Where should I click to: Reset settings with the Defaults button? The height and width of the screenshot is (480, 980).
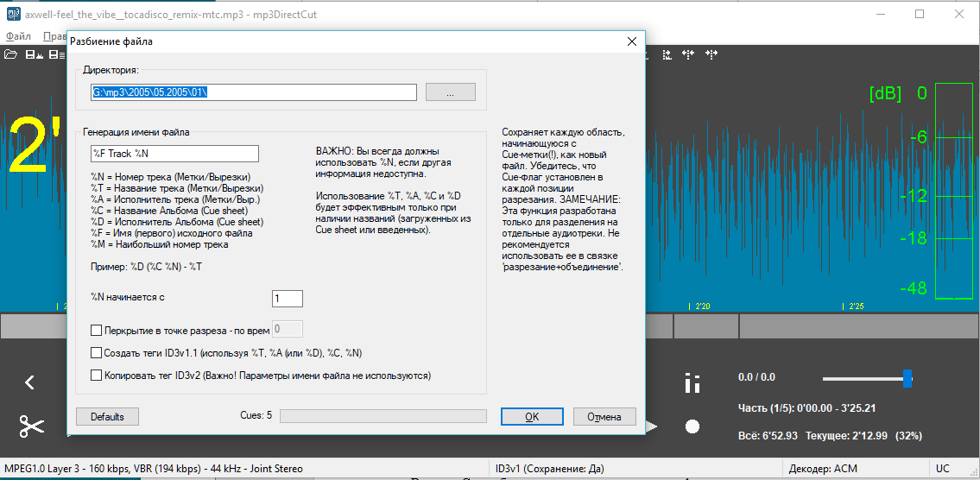click(x=108, y=417)
